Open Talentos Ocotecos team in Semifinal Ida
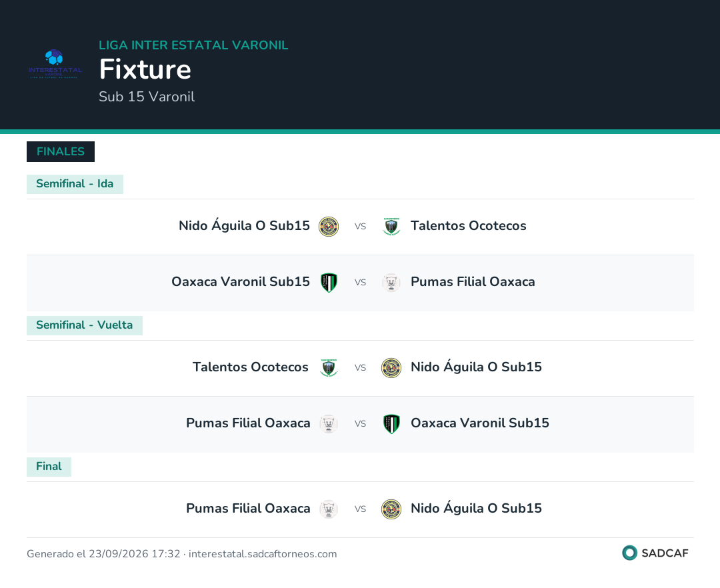The image size is (720, 588). 469,226
